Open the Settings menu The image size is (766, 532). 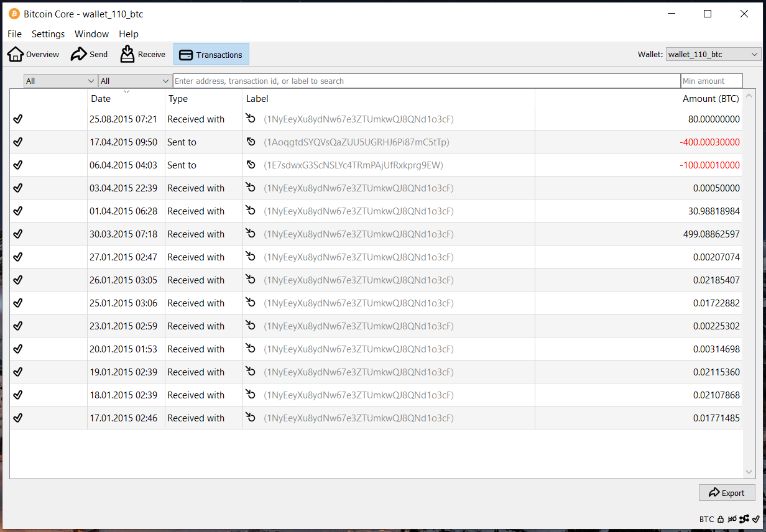tap(48, 34)
